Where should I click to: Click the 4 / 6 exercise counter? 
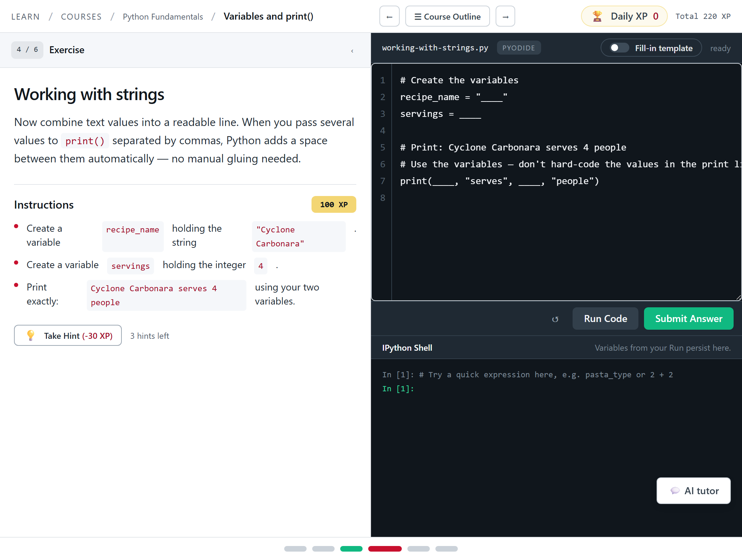(x=27, y=50)
